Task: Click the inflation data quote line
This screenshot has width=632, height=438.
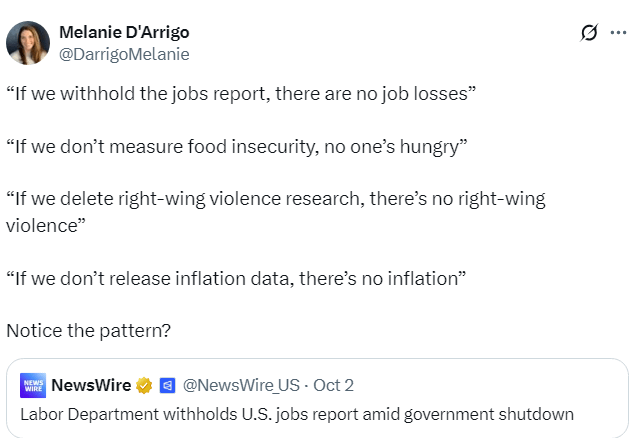Action: [x=238, y=276]
